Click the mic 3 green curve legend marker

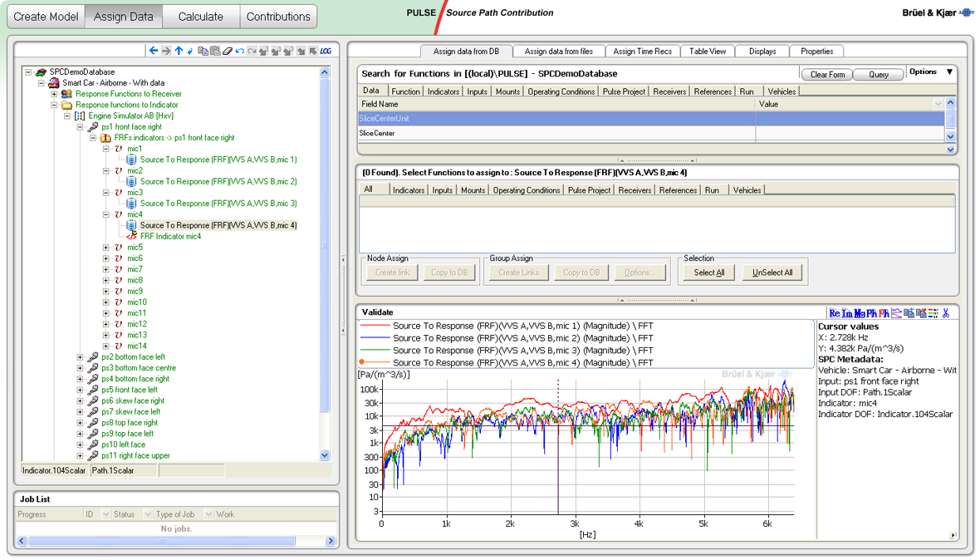coord(374,350)
